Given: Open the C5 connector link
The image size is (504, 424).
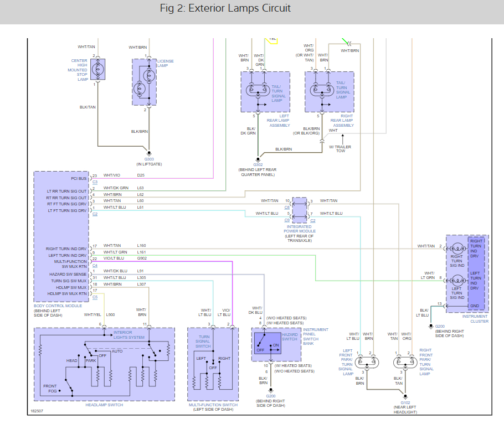Looking at the screenshot, I should 95,297.
